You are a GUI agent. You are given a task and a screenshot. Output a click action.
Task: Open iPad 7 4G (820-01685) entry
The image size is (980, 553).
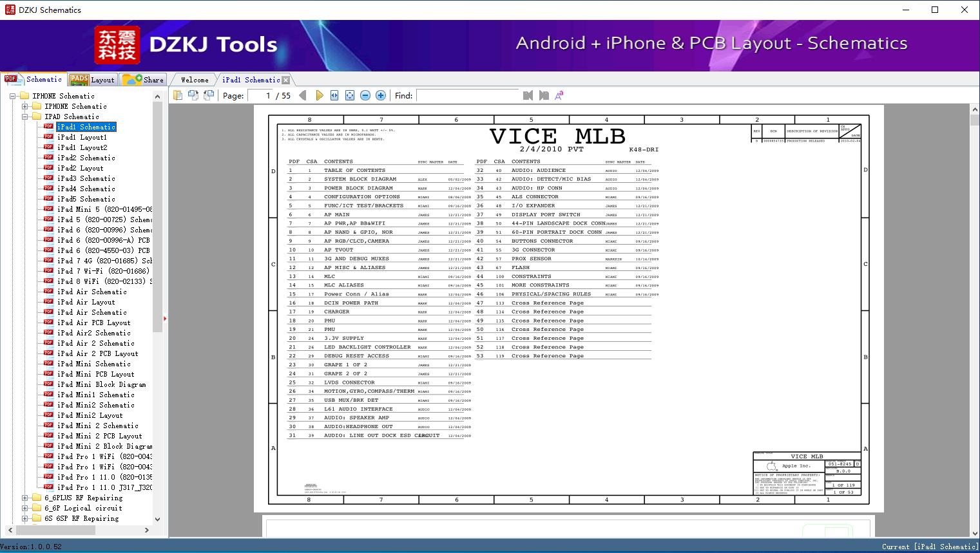104,261
